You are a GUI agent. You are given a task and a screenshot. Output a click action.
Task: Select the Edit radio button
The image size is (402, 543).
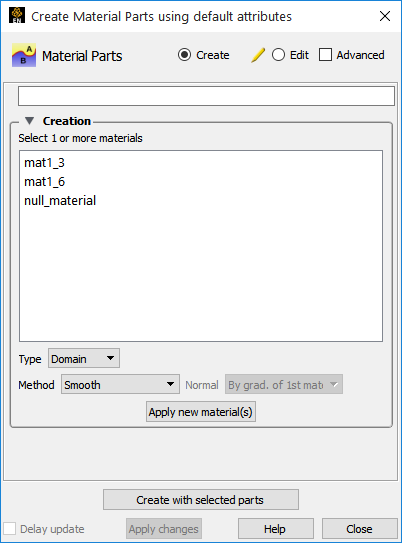[x=278, y=55]
